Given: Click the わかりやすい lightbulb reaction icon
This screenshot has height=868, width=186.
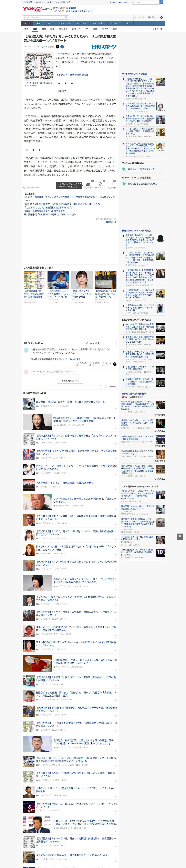Looking at the screenshot, I should click(100, 184).
